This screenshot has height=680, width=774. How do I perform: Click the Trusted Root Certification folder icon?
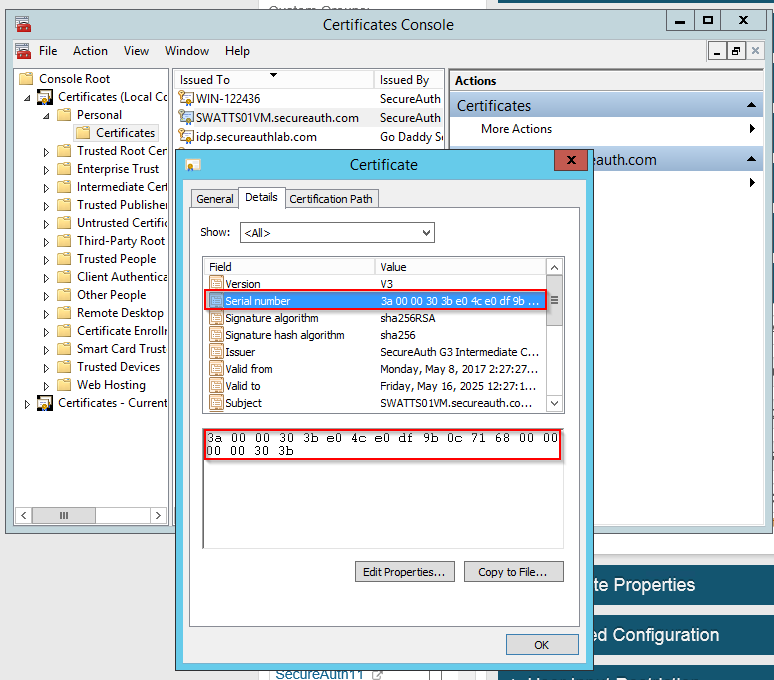coord(64,151)
